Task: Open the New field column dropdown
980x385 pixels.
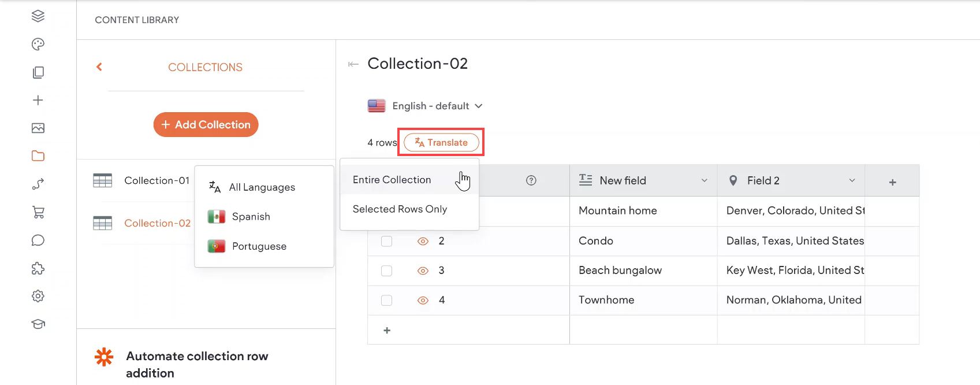Action: pos(704,181)
